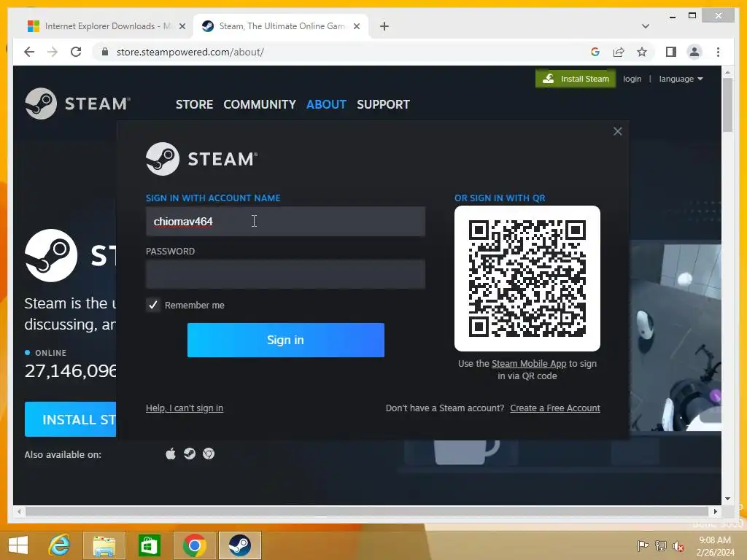The height and width of the screenshot is (560, 747).
Task: Open the Chrome profile avatar
Action: (694, 52)
